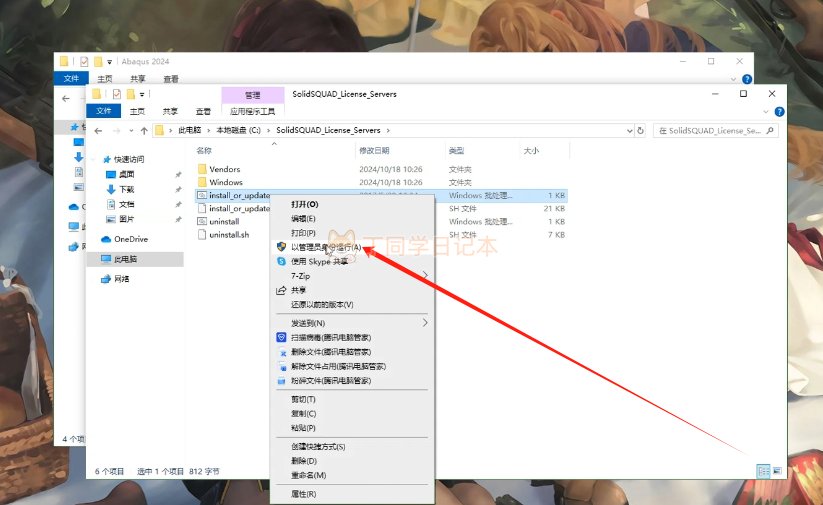Select 还原以前的版本(V)
The image size is (823, 505).
pyautogui.click(x=322, y=304)
